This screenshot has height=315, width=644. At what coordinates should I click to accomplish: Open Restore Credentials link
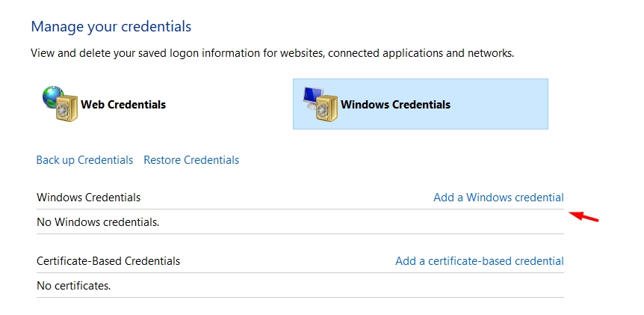click(191, 160)
